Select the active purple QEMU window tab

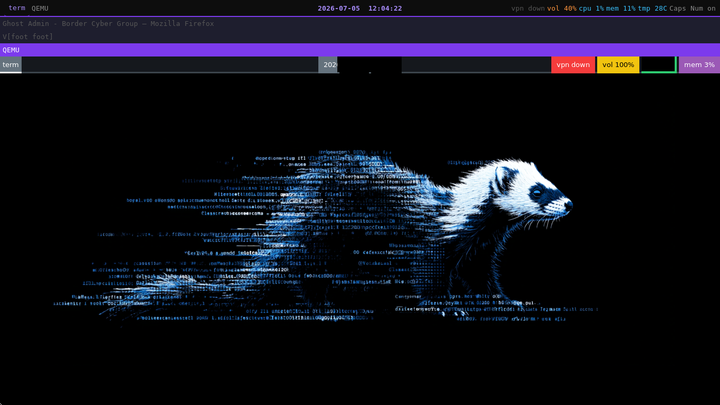(x=360, y=50)
